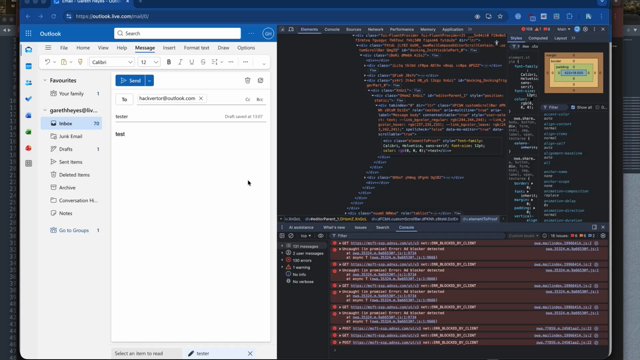The width and height of the screenshot is (640, 360).
Task: Click the Outlook search box
Action: (178, 33)
